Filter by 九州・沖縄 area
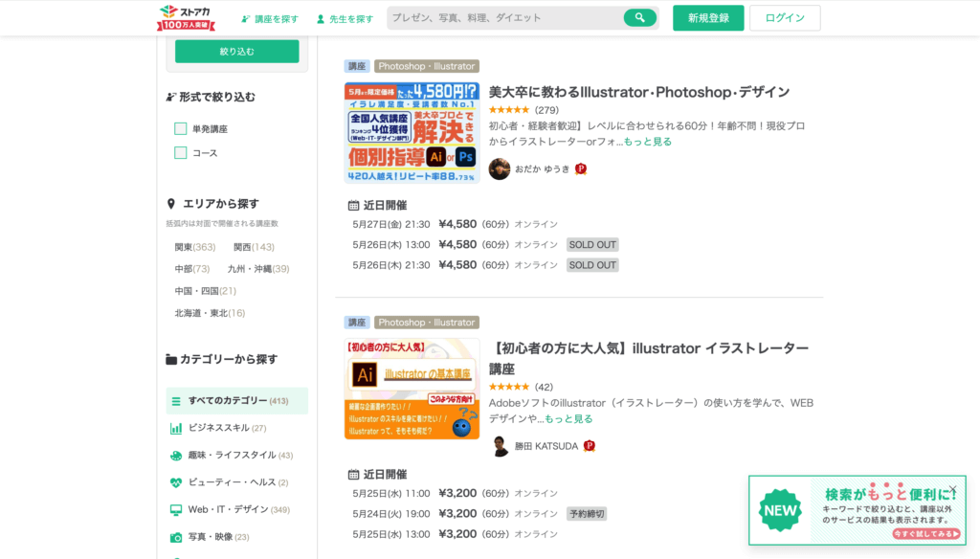The width and height of the screenshot is (980, 559). click(258, 269)
